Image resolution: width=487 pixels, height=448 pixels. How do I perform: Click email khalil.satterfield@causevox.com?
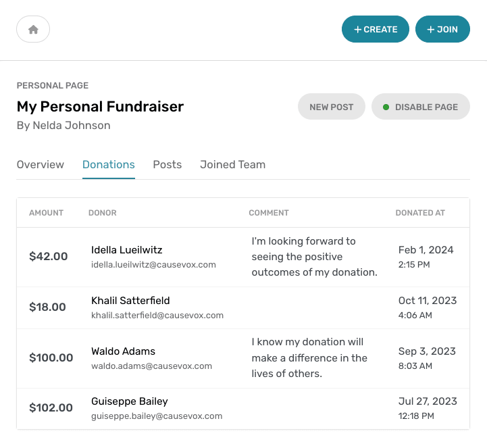coord(157,316)
